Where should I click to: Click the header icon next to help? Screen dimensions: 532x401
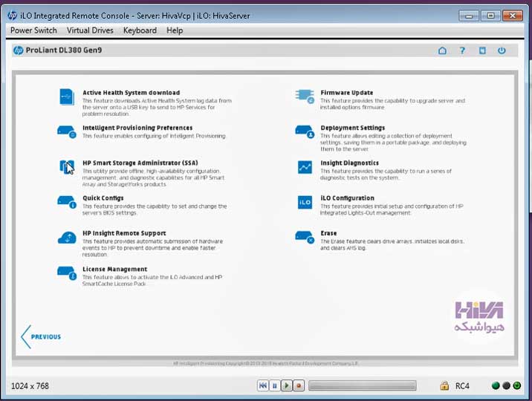click(x=482, y=50)
